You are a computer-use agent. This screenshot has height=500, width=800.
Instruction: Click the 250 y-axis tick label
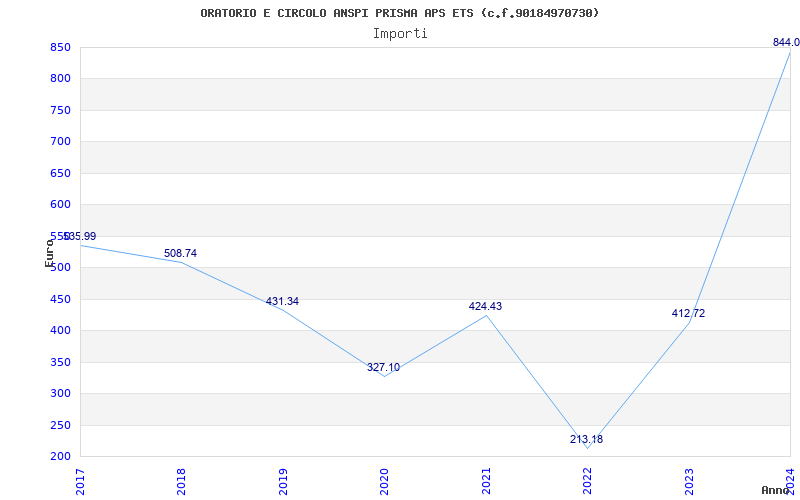tap(59, 425)
